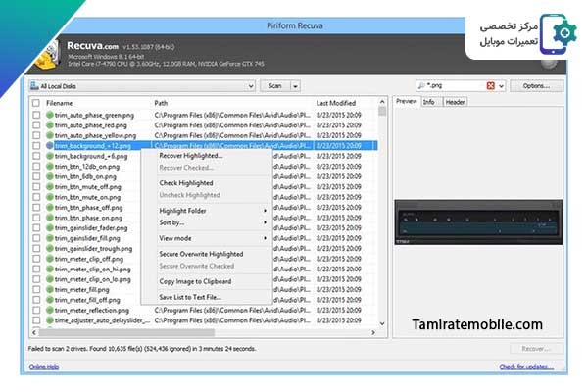Check the box for trim_meter_reflection.png
588x392 pixels.
click(36, 311)
